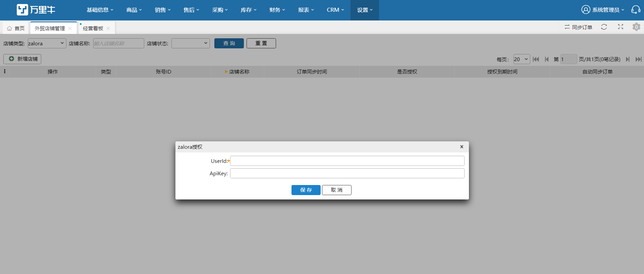Click the 授权到期时间 column header
This screenshot has height=274, width=644.
(x=502, y=72)
